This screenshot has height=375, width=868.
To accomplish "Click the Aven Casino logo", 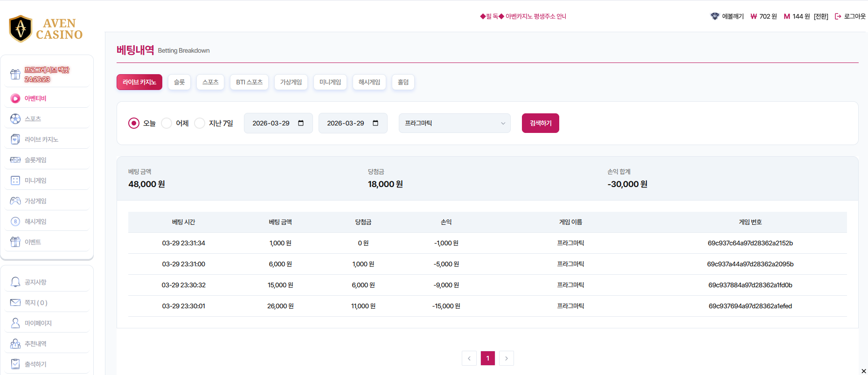I will pyautogui.click(x=46, y=29).
